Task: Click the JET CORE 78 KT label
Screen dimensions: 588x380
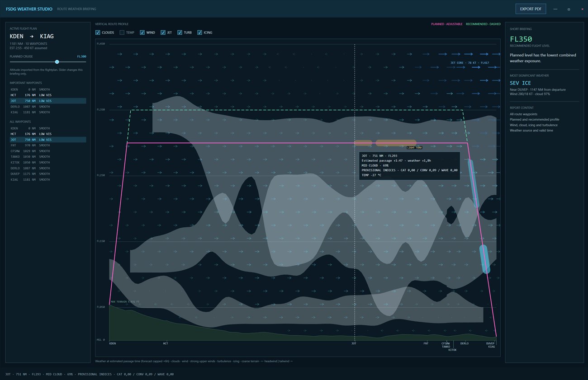Action: [469, 63]
